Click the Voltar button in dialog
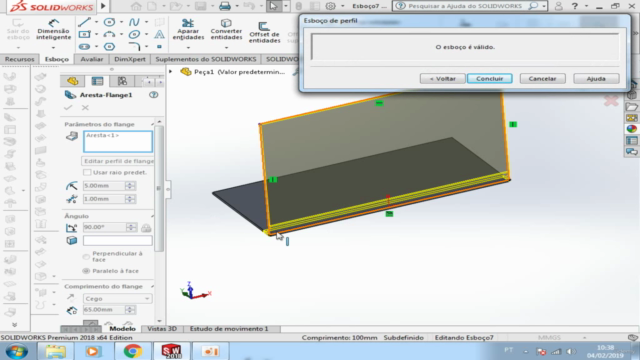The width and height of the screenshot is (640, 360). click(443, 78)
